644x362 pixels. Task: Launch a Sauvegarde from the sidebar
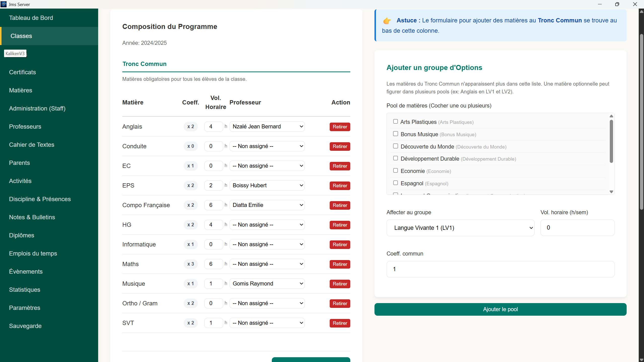coord(25,326)
